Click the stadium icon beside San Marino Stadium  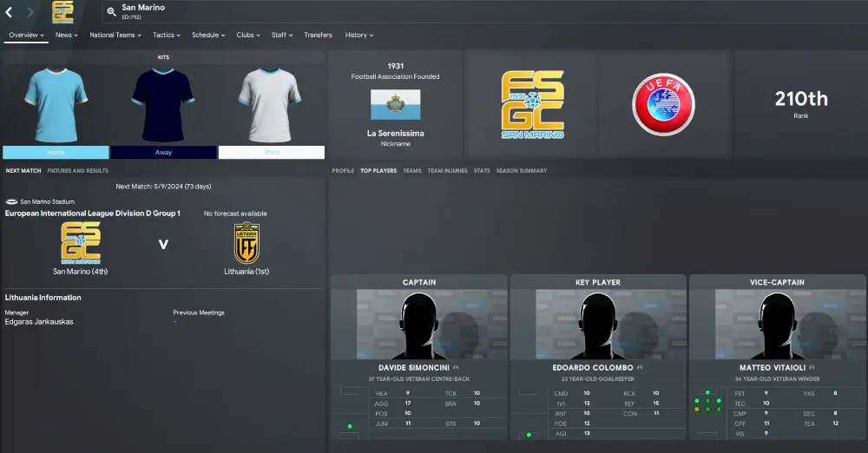tap(11, 201)
